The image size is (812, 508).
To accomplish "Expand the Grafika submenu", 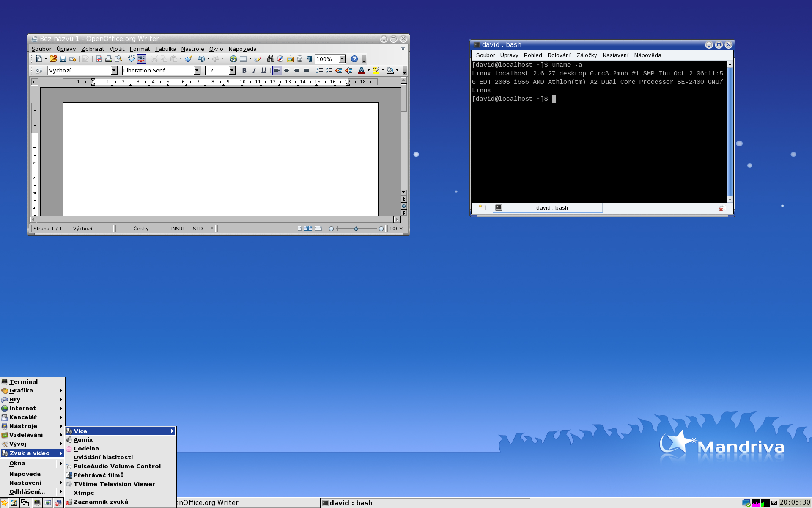I will point(33,390).
